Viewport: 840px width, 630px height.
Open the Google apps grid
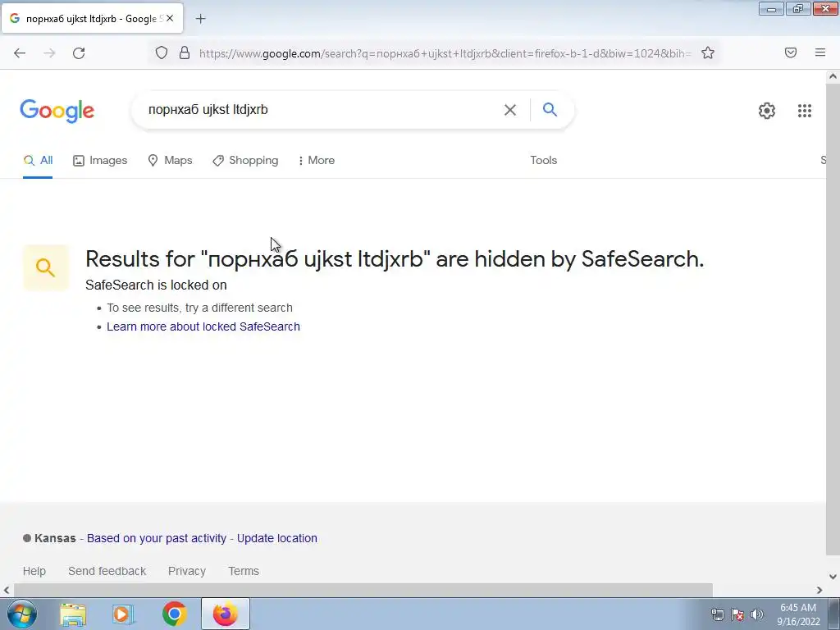(804, 111)
